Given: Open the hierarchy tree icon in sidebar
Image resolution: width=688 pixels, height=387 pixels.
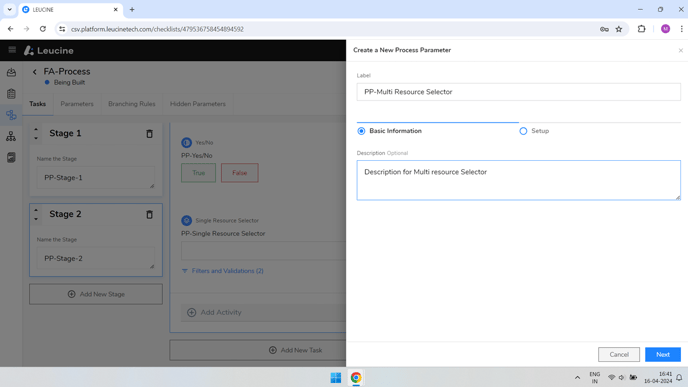Looking at the screenshot, I should click(x=11, y=136).
